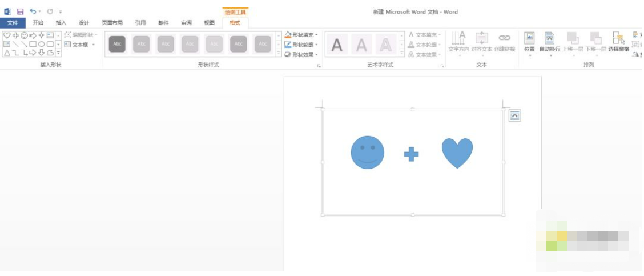Open customize quick access toolbar dropdown
The width and height of the screenshot is (644, 276).
(x=61, y=12)
